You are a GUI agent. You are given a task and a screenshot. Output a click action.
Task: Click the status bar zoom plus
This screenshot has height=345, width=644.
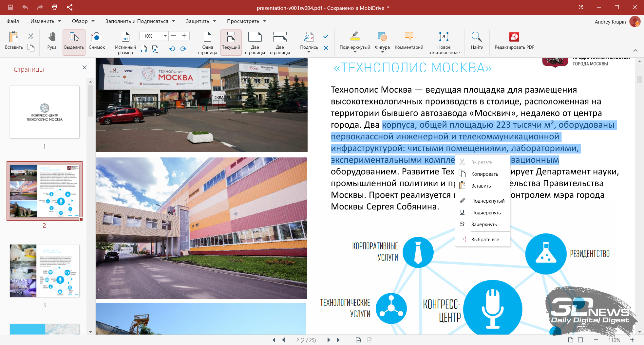tap(632, 340)
